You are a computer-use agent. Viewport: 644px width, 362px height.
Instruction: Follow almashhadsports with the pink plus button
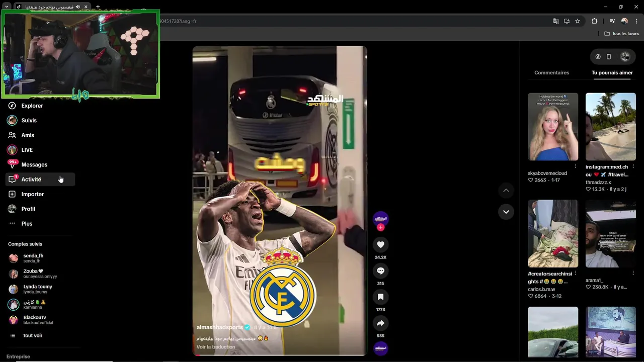point(380,227)
